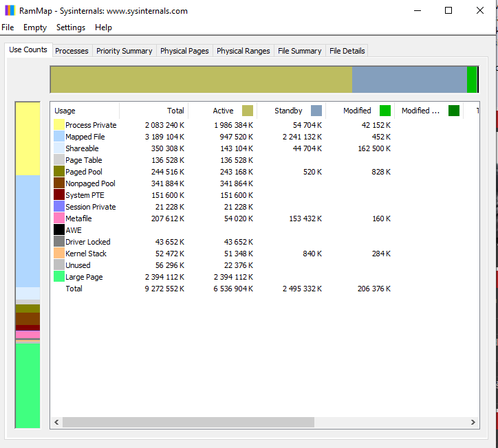Select the Mapped File row

(85, 137)
